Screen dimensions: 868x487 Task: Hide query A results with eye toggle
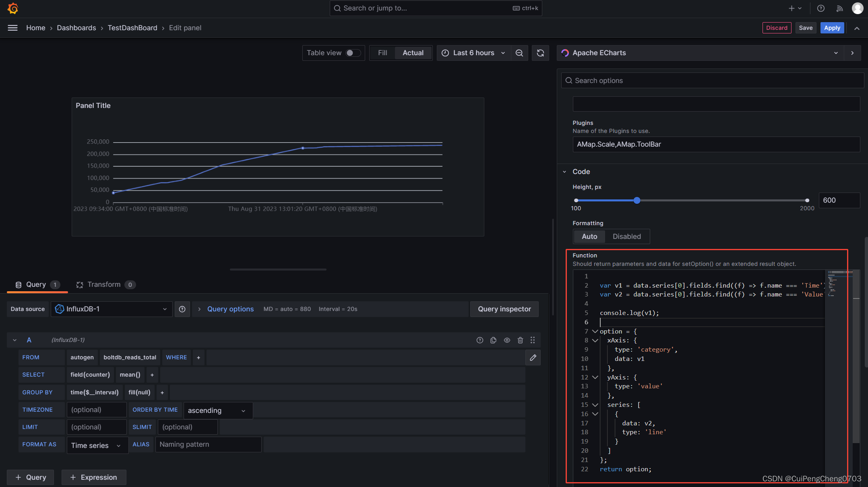pos(507,340)
